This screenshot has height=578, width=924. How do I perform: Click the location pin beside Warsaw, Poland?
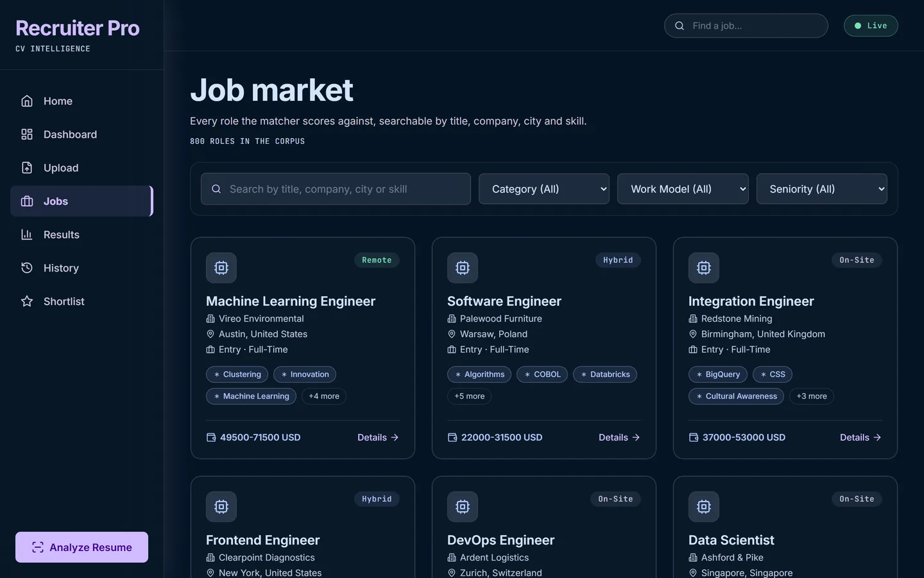(x=452, y=334)
